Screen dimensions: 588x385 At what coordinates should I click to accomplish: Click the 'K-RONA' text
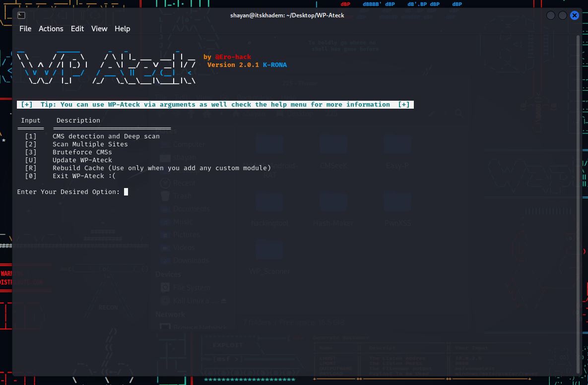click(275, 65)
